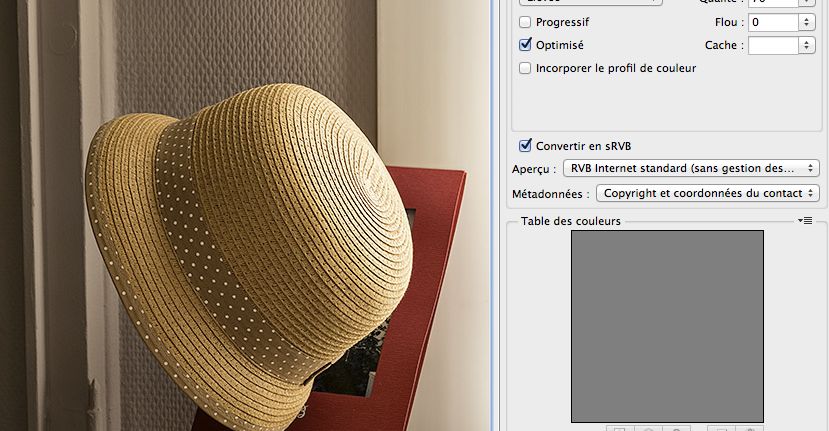Enable Incorporer le profil de couleur

[525, 68]
